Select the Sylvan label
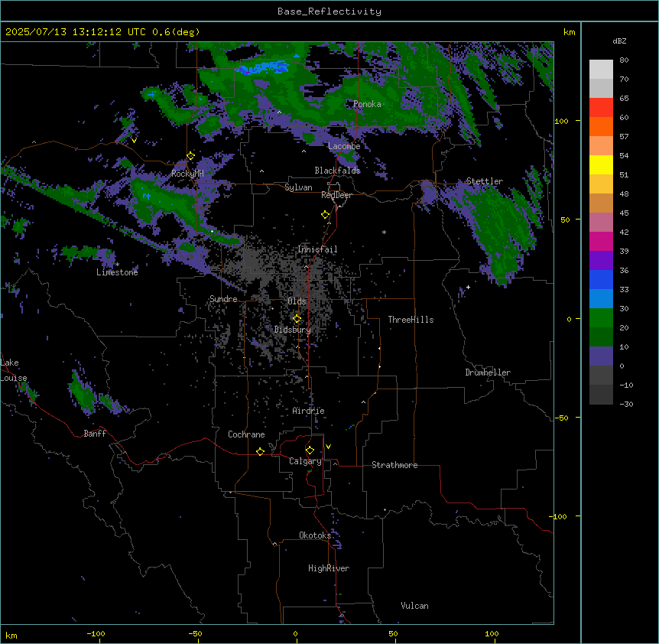Screen dimensions: 659x644 (x=298, y=187)
